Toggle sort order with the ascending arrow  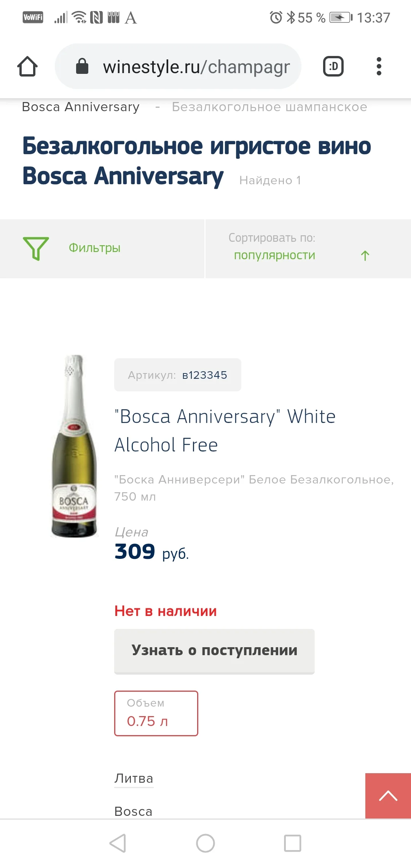365,255
